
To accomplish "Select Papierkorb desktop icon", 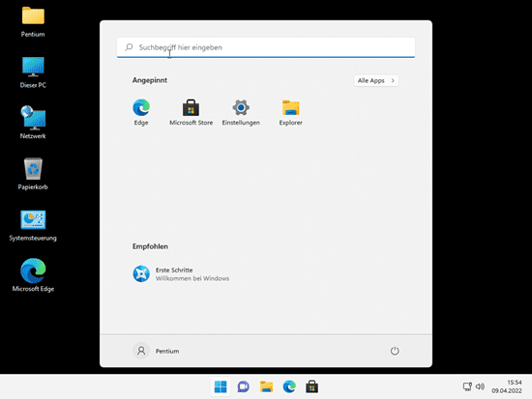I will (33, 174).
